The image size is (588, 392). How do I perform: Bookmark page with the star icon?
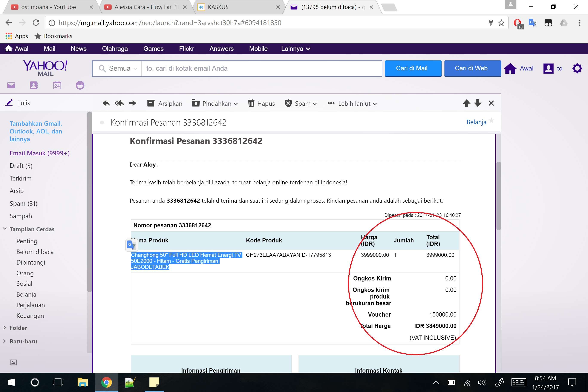pyautogui.click(x=501, y=23)
